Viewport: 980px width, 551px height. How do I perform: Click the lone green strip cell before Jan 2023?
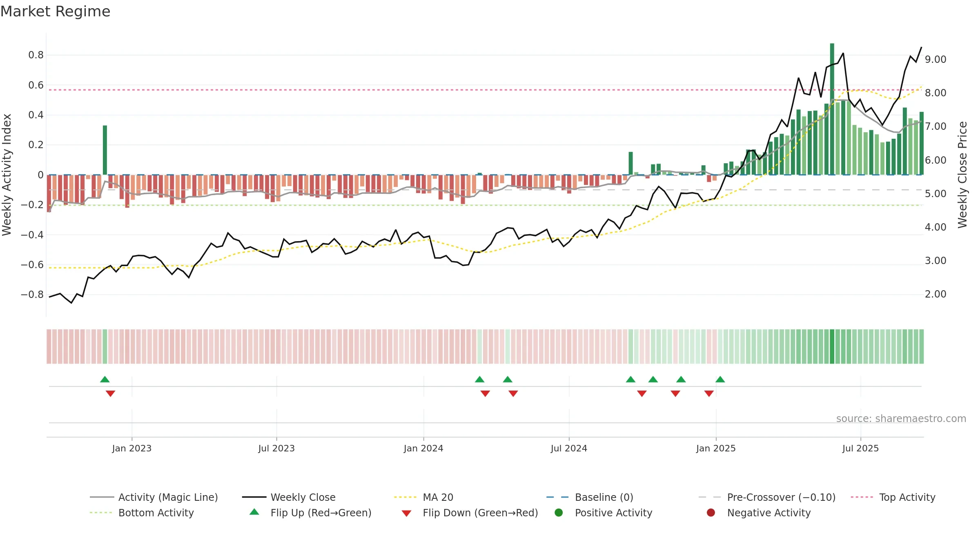(x=105, y=347)
